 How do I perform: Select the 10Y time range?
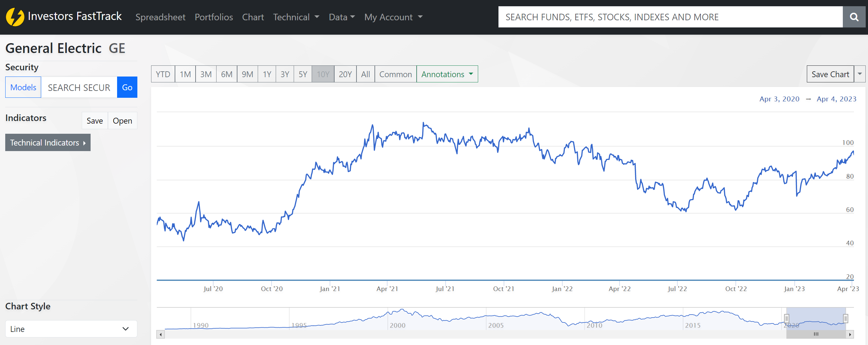click(x=323, y=74)
